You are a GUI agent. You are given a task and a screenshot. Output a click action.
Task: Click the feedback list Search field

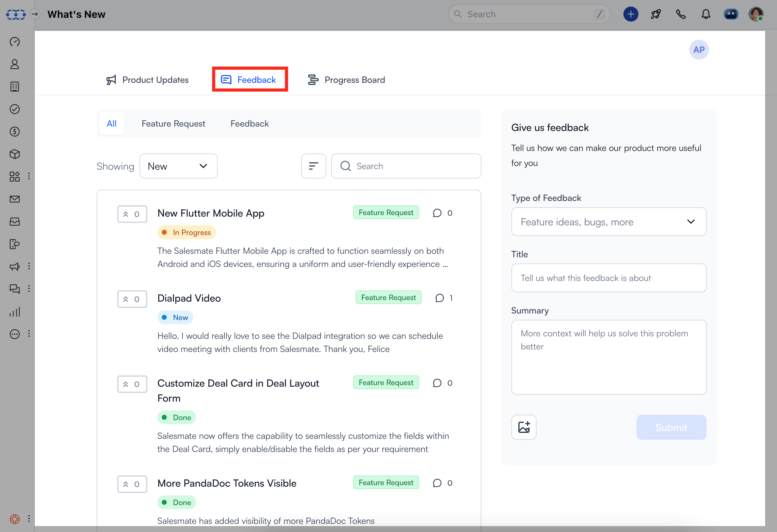406,166
